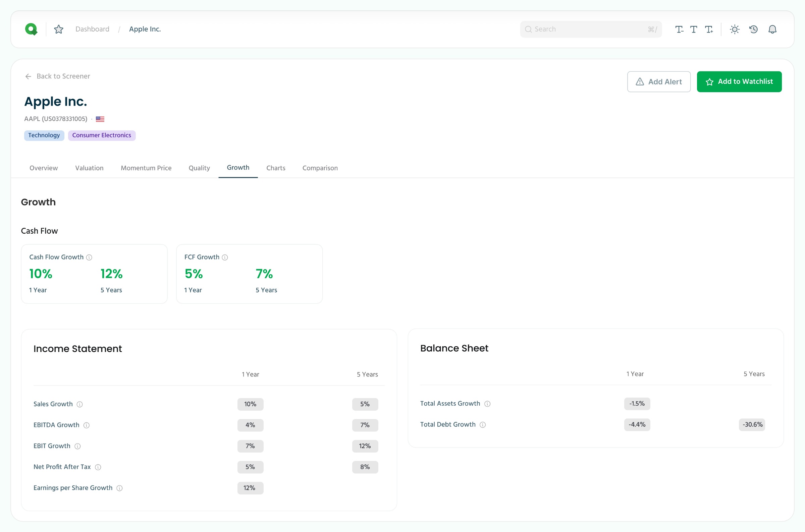Click EBITDA Growth 5 Years 7% badge
805x532 pixels.
[365, 425]
